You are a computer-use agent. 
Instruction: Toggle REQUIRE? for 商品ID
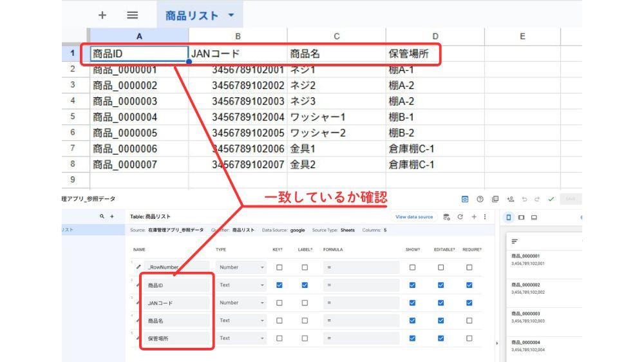click(x=469, y=285)
